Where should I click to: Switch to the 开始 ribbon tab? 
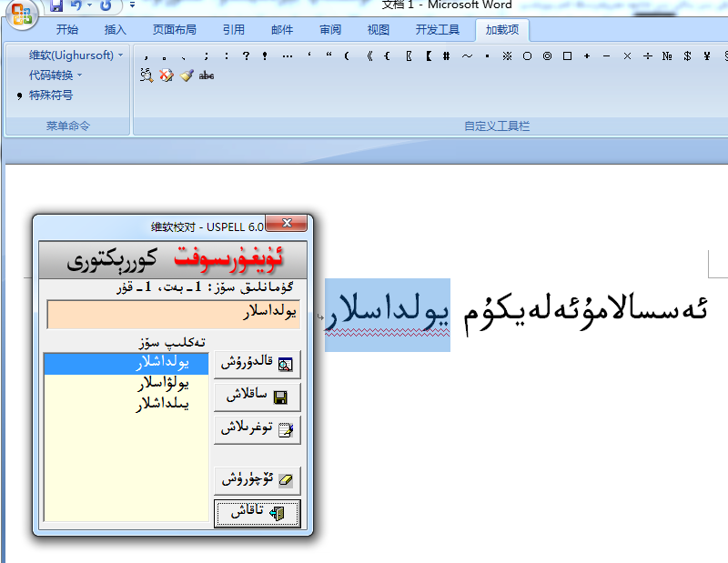[67, 30]
